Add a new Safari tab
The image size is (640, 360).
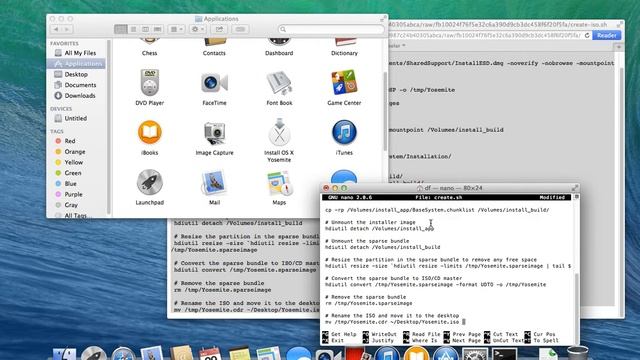click(x=619, y=47)
